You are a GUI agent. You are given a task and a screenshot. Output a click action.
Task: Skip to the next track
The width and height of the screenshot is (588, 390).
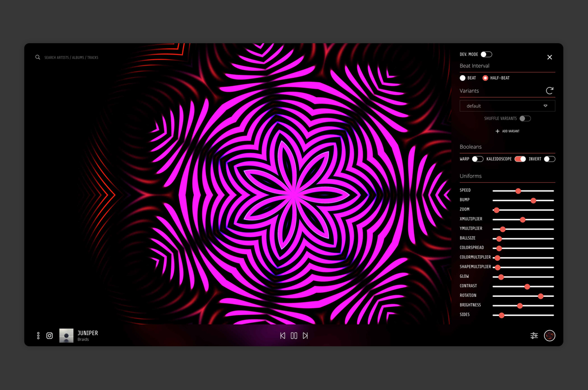305,335
